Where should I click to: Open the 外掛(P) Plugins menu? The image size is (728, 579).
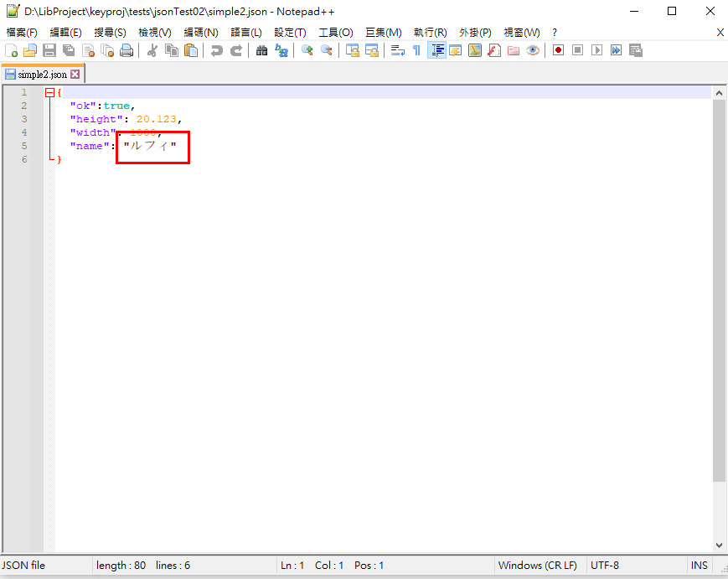[475, 33]
